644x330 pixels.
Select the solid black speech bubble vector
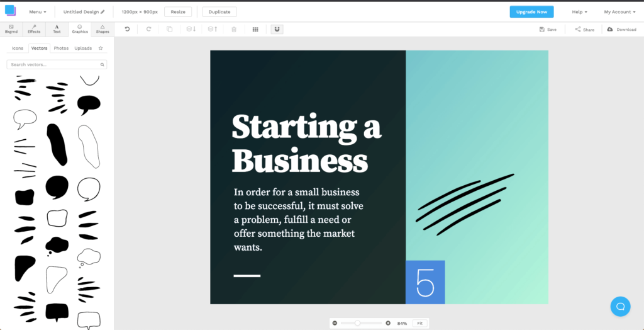pos(88,105)
